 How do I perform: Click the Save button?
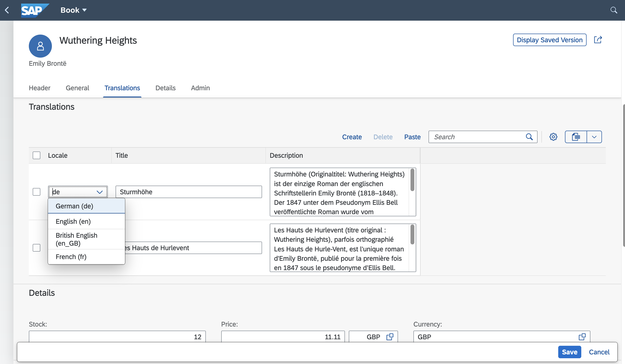[570, 352]
